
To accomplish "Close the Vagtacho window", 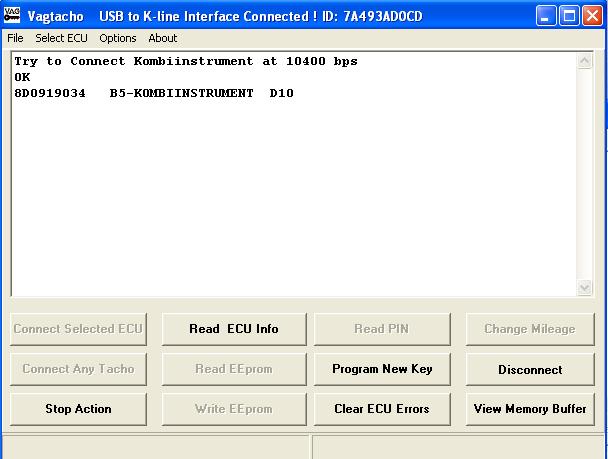I will 592,16.
